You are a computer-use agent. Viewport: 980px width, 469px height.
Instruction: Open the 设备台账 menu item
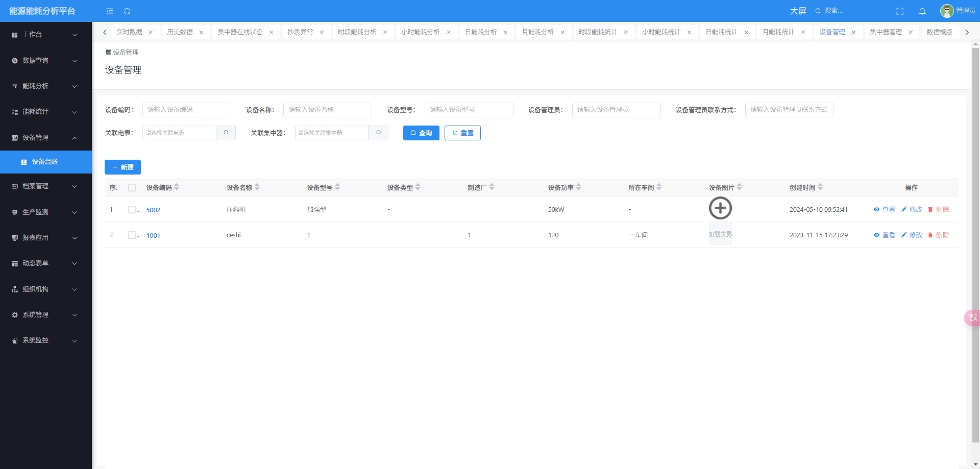(45, 162)
